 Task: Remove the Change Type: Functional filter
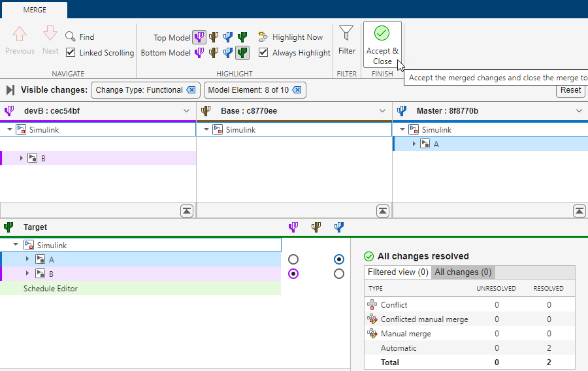click(191, 90)
